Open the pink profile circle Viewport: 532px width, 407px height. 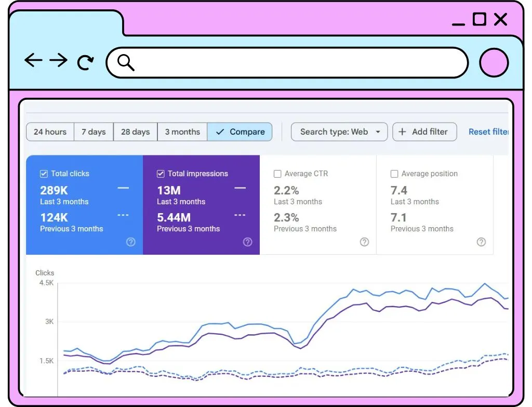[494, 63]
